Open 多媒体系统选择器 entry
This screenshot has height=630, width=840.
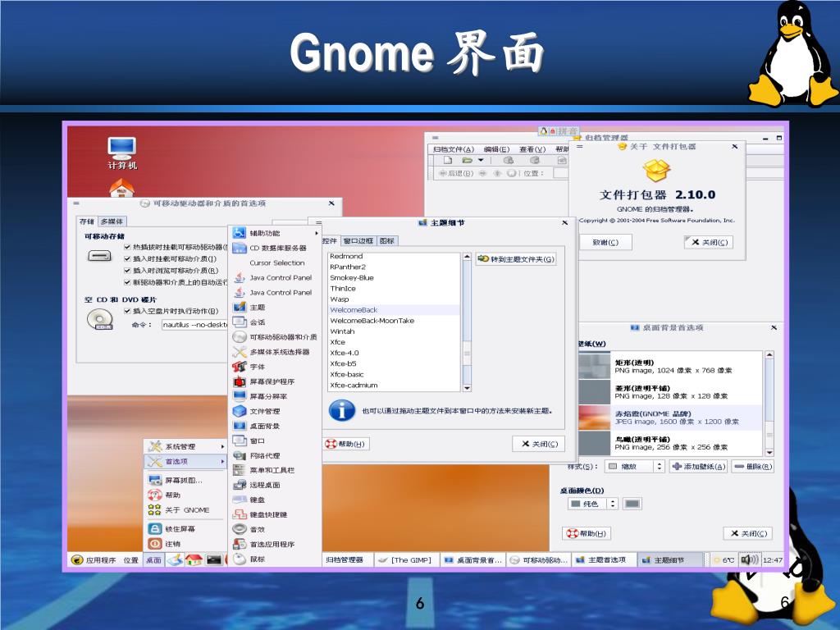(x=275, y=352)
